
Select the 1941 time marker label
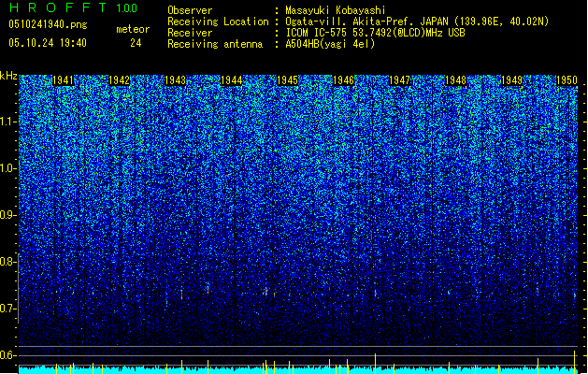(63, 80)
